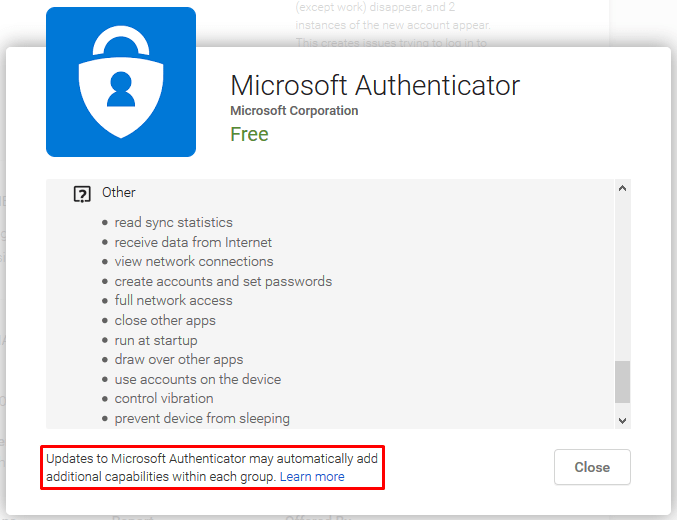Click the Microsoft Corporation developer name

click(x=294, y=111)
